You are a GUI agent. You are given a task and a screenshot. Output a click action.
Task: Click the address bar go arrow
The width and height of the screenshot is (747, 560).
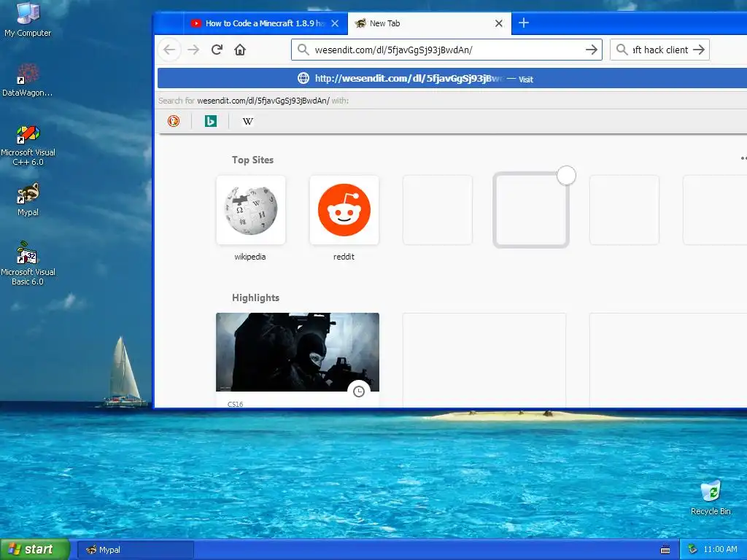[x=591, y=50]
